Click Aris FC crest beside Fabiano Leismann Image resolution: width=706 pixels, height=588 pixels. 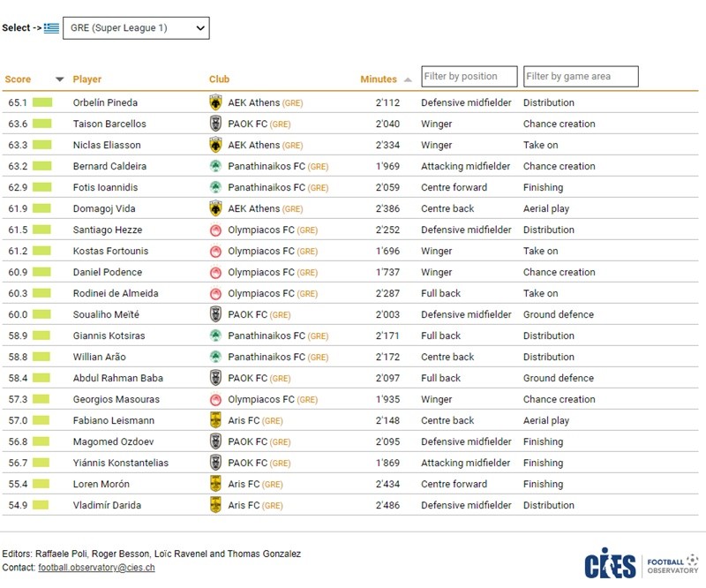(x=215, y=420)
